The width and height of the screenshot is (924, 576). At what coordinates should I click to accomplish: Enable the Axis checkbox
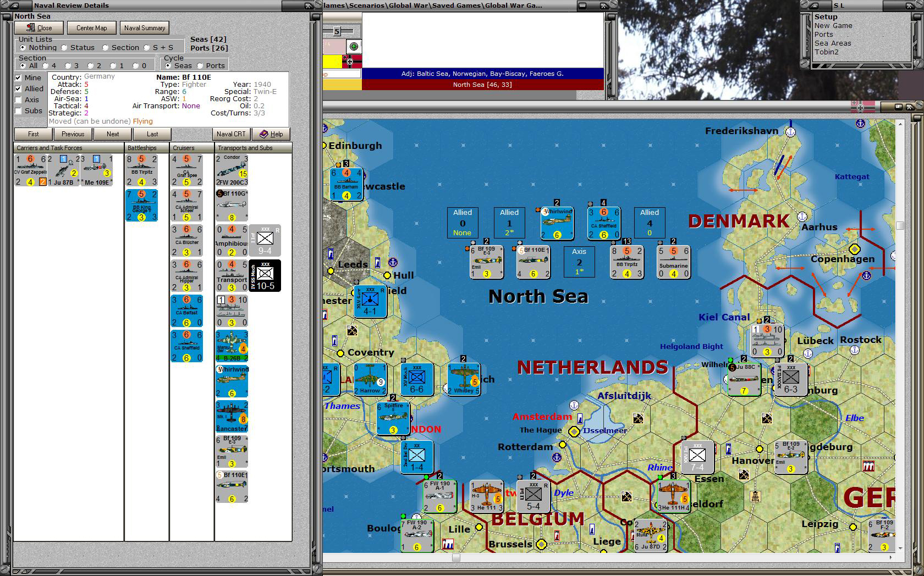click(x=28, y=99)
